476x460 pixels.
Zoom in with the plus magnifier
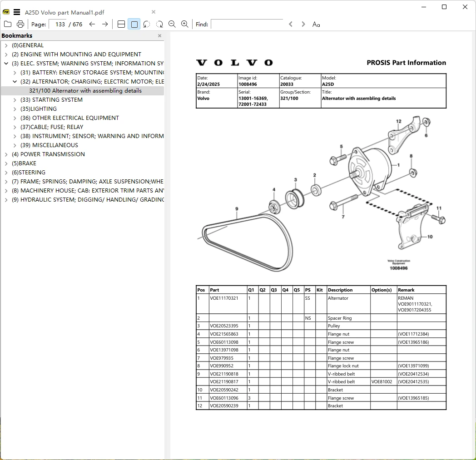tap(184, 24)
